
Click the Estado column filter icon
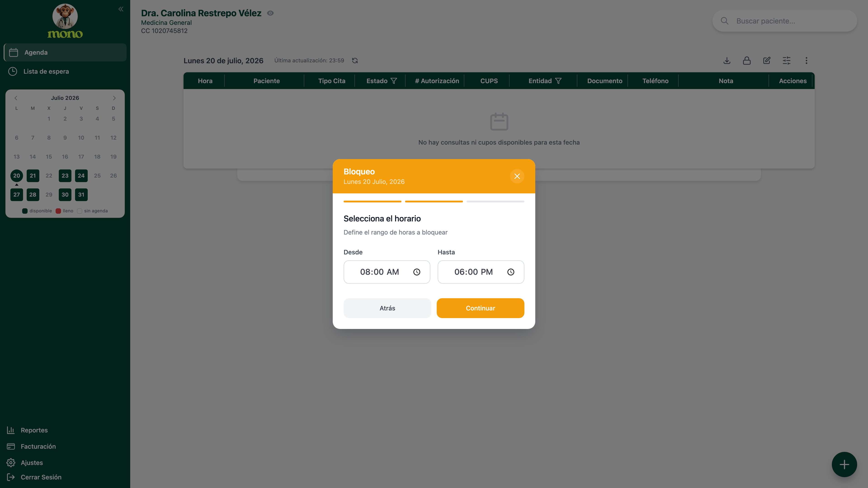pos(394,81)
